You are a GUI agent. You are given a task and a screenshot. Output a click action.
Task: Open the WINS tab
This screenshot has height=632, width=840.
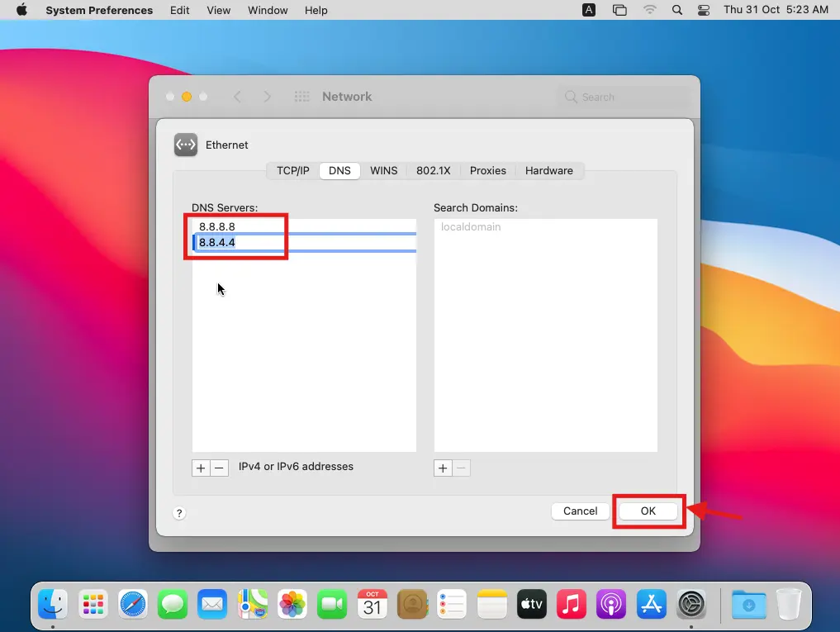coord(383,170)
